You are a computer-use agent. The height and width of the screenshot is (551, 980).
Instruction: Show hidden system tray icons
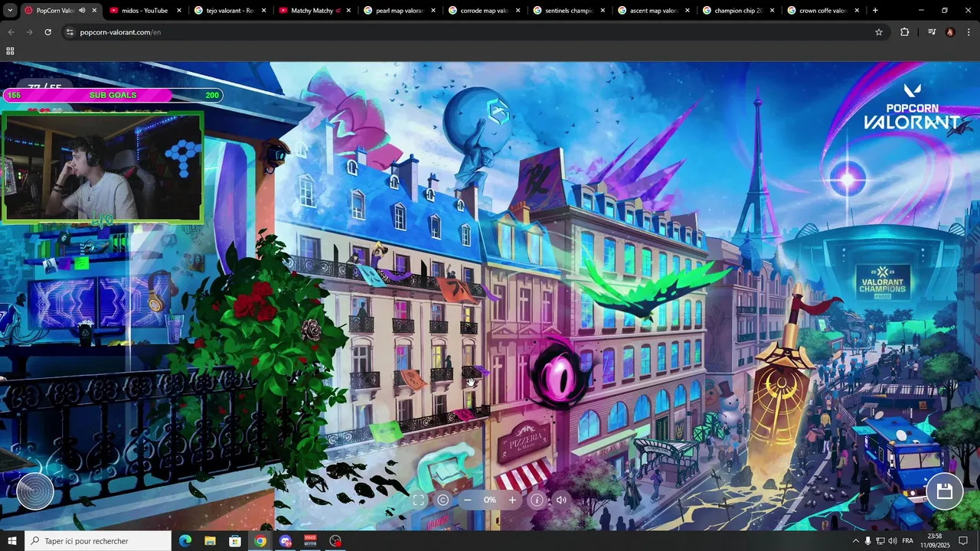[x=856, y=541]
